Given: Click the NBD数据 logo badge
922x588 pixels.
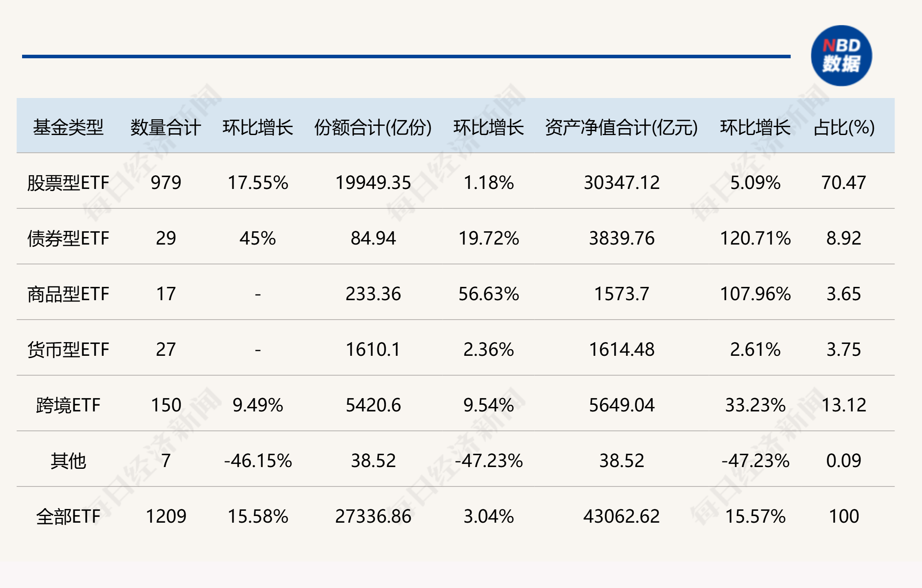Looking at the screenshot, I should [x=841, y=56].
